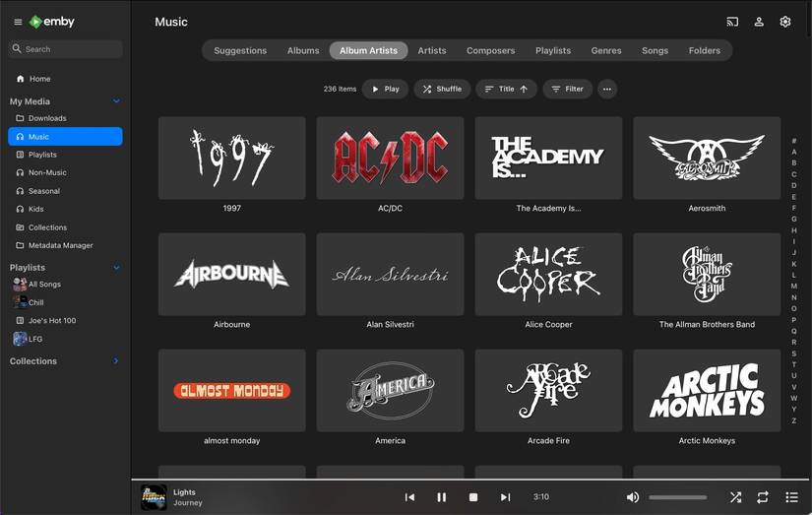Expand the Collections sidebar section
The width and height of the screenshot is (812, 515).
tap(116, 360)
